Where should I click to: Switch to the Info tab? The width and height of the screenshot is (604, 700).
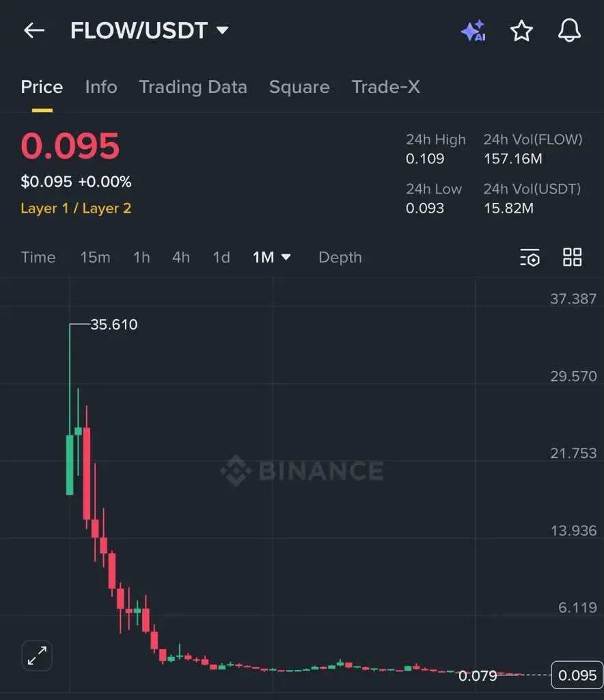pos(101,87)
